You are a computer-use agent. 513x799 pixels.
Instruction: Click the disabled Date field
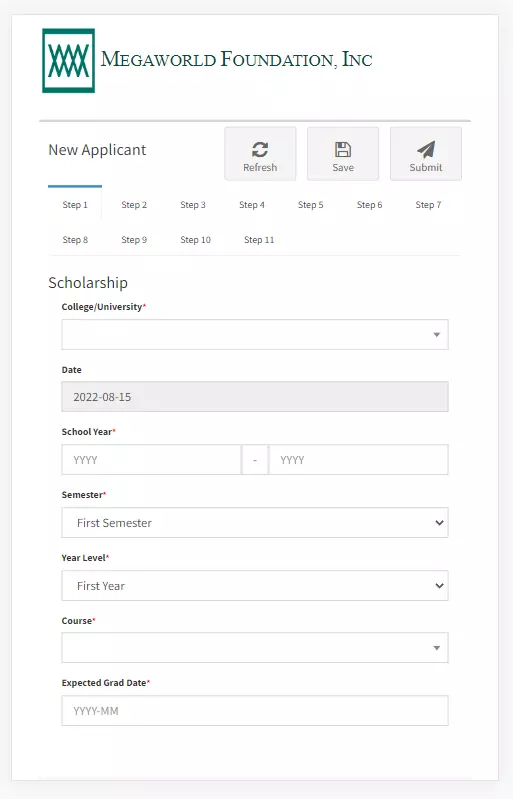pos(255,396)
